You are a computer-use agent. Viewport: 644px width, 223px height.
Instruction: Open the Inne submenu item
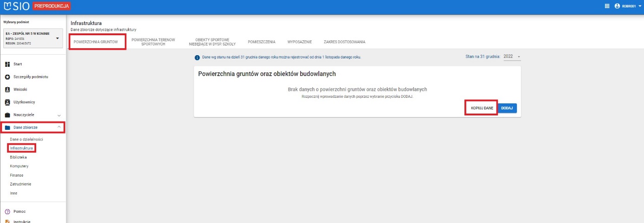pos(13,193)
